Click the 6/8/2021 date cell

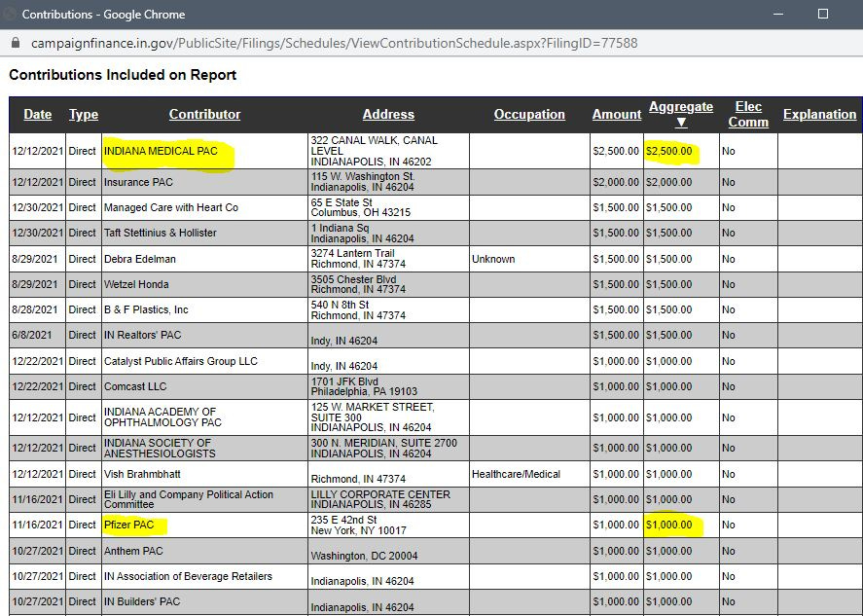pos(37,335)
